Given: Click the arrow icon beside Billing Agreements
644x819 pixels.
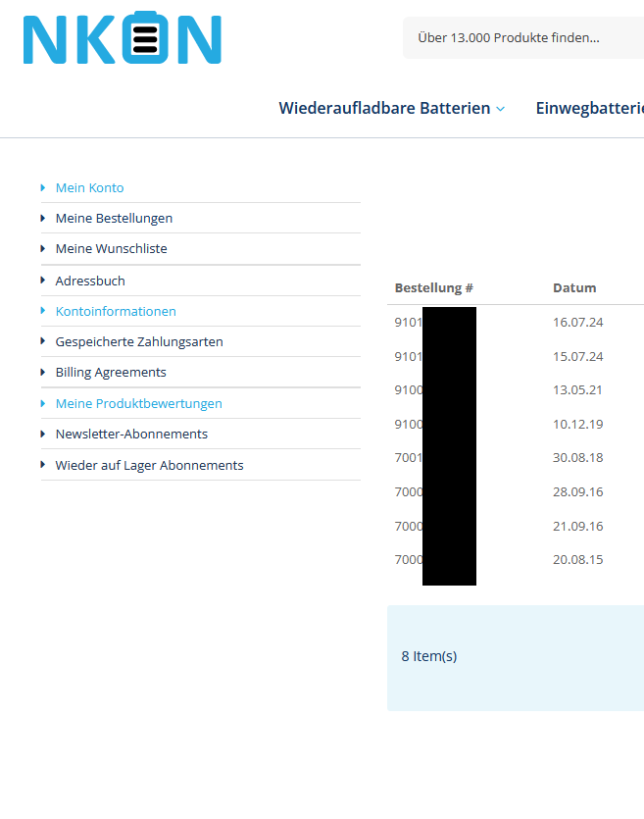Looking at the screenshot, I should coord(43,373).
